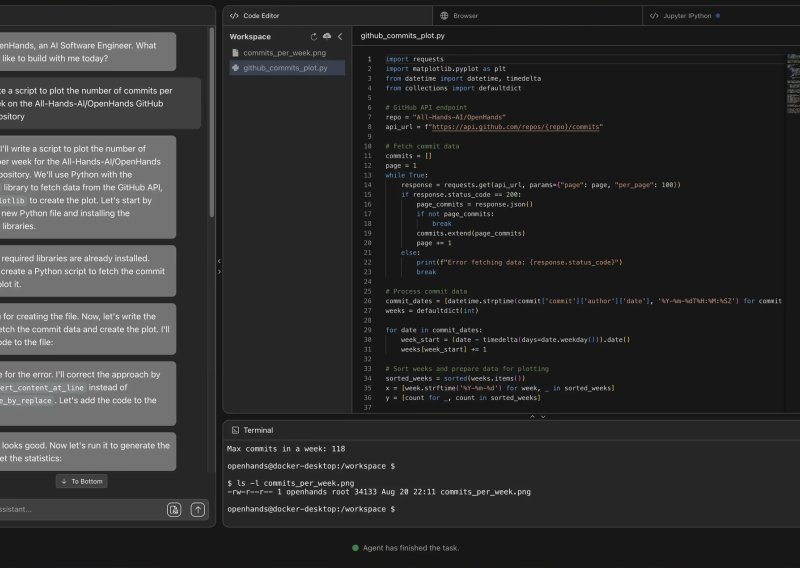Screen dimensions: 800x568
Task: Click the 'required libraries are already installed' message
Action: point(88,271)
